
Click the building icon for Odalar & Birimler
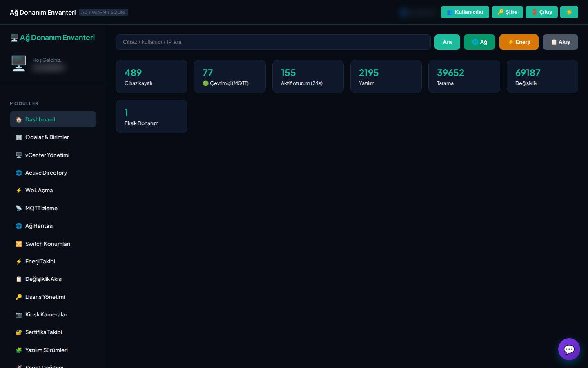19,137
